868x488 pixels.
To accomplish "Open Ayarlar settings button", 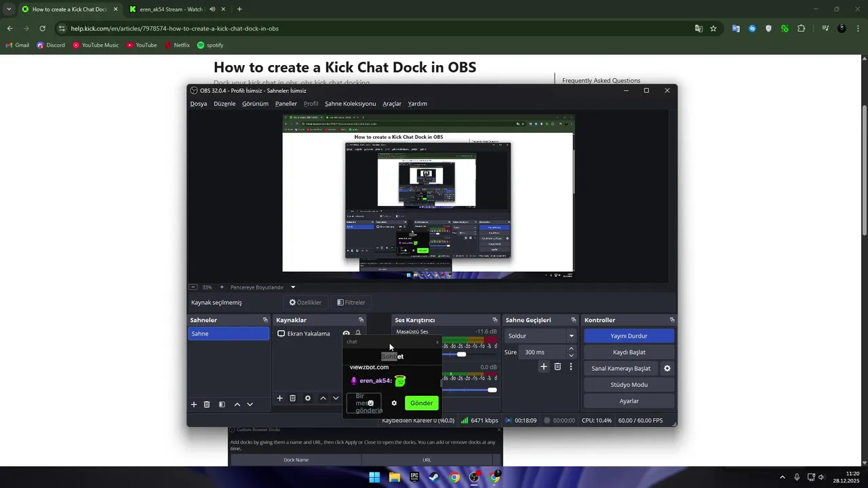I will tap(629, 401).
